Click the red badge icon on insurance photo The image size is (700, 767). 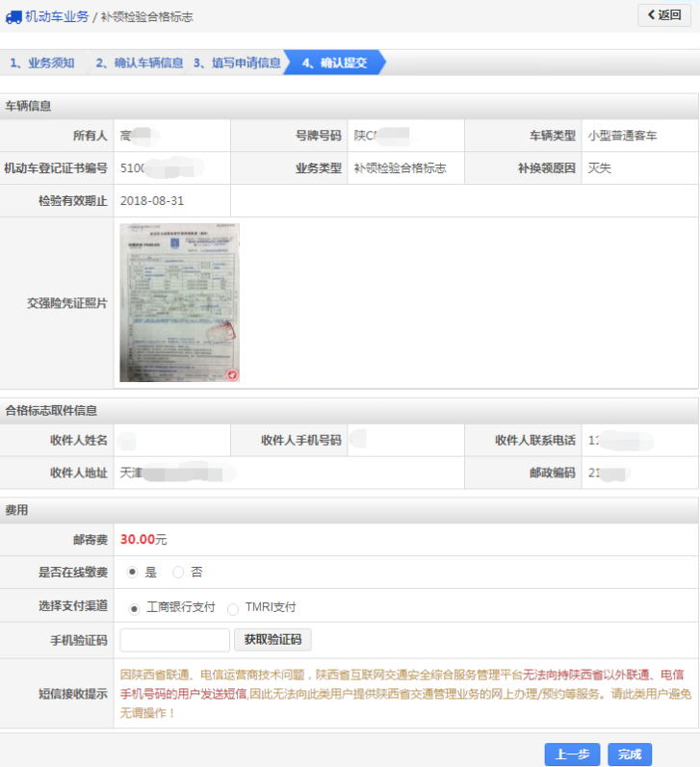[x=232, y=373]
